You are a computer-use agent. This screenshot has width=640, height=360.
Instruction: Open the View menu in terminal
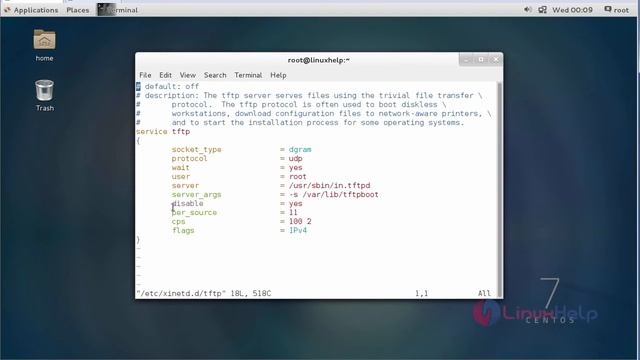pyautogui.click(x=187, y=75)
